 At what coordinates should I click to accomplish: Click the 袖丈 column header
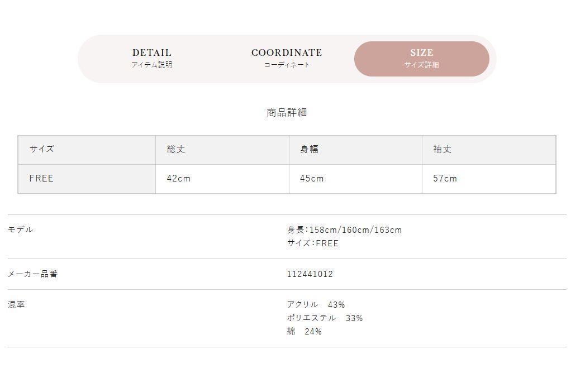point(489,150)
